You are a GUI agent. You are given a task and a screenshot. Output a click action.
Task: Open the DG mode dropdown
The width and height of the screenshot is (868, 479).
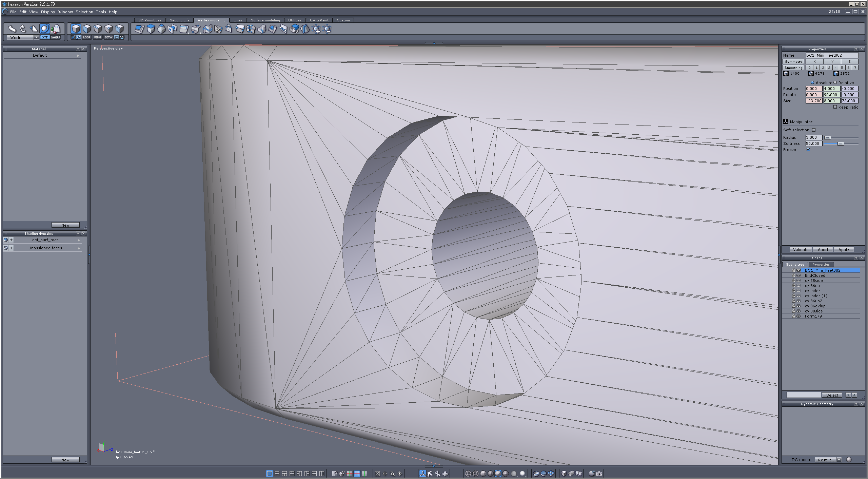pos(839,460)
